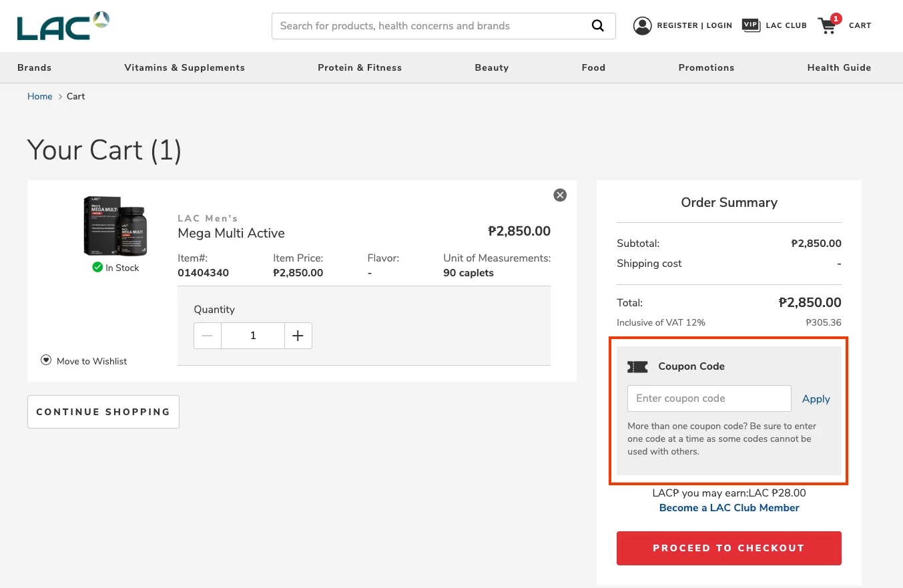Open Protein & Fitness menu

[360, 67]
